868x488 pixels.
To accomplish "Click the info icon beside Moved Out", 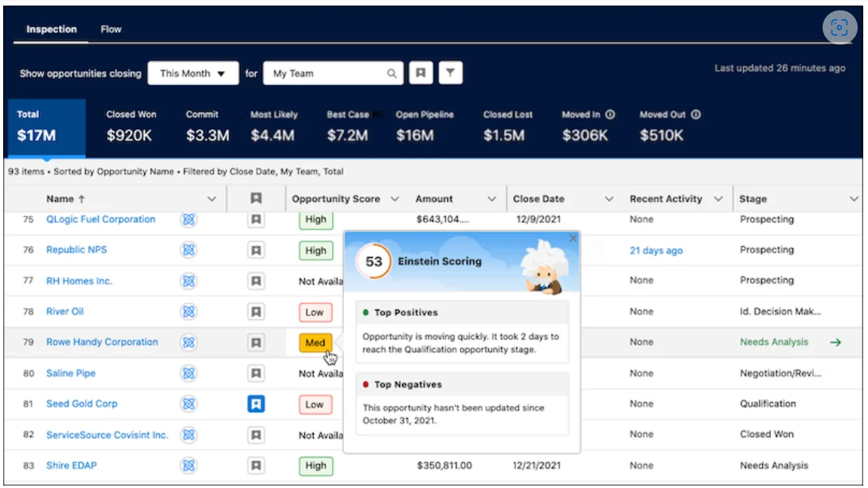I will click(x=696, y=115).
